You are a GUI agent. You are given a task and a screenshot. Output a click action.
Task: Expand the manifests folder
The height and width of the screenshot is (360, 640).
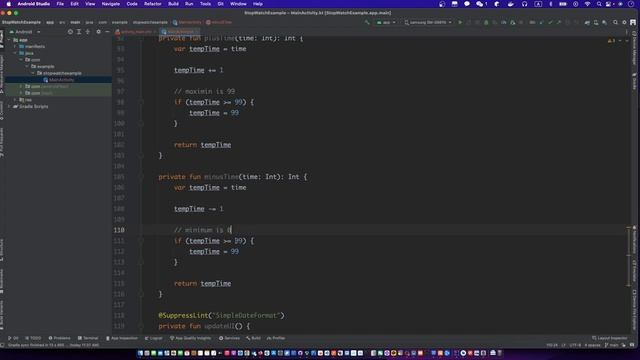point(15,47)
